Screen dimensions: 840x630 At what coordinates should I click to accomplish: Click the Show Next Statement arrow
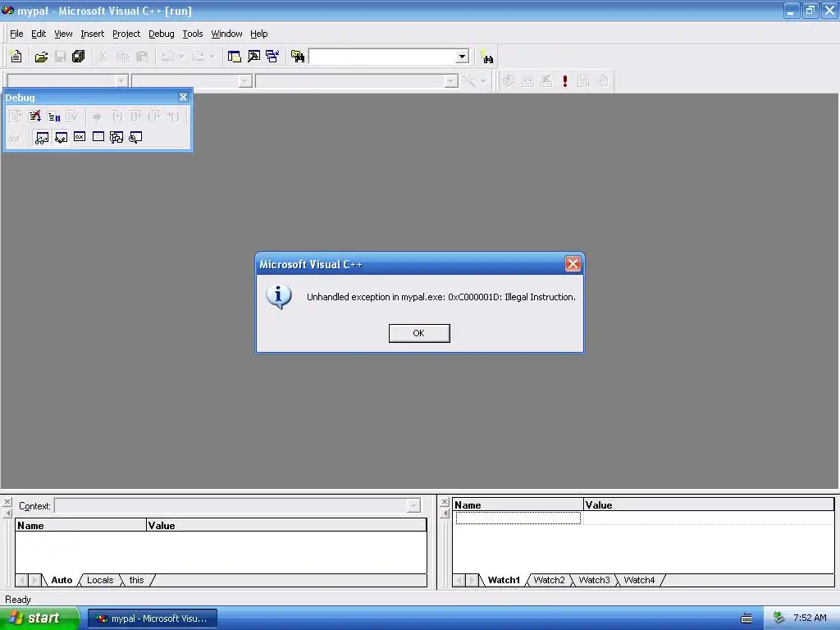click(97, 116)
